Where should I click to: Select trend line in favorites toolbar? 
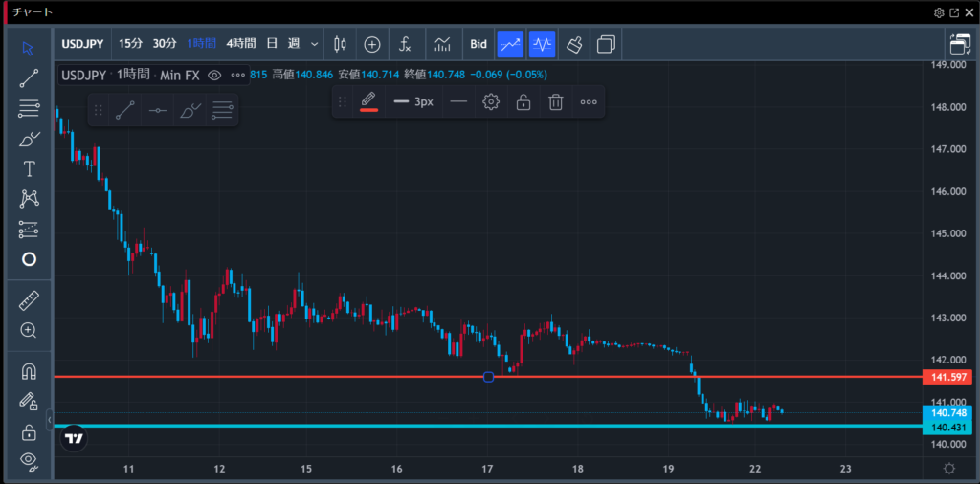125,111
